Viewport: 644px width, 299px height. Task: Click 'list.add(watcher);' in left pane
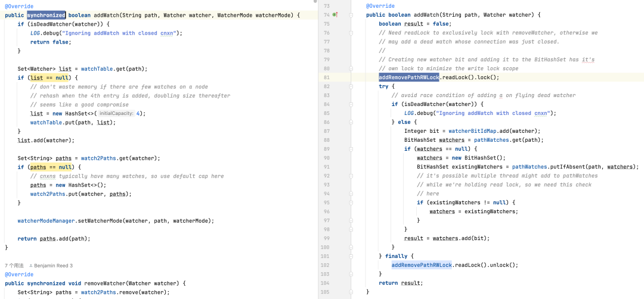[46, 141]
